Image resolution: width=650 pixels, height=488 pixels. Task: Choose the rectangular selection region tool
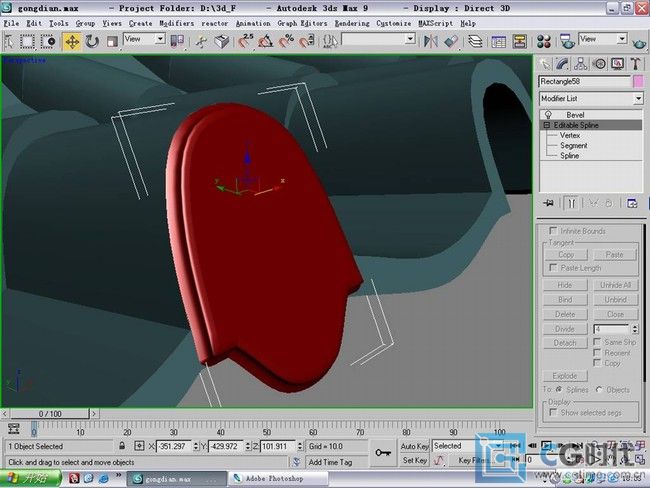pyautogui.click(x=27, y=41)
